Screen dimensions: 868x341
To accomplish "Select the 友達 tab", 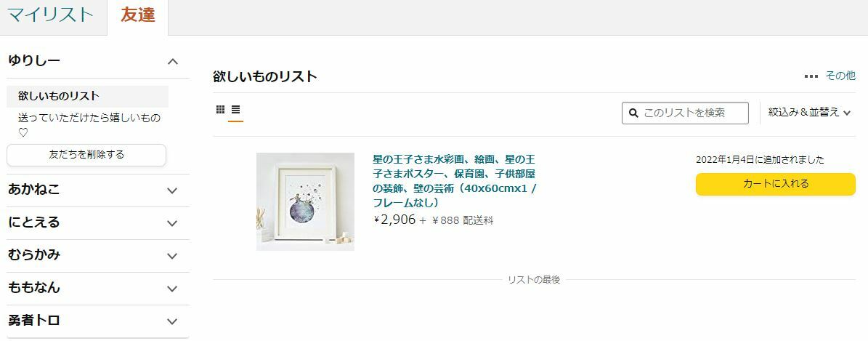I will tap(138, 15).
